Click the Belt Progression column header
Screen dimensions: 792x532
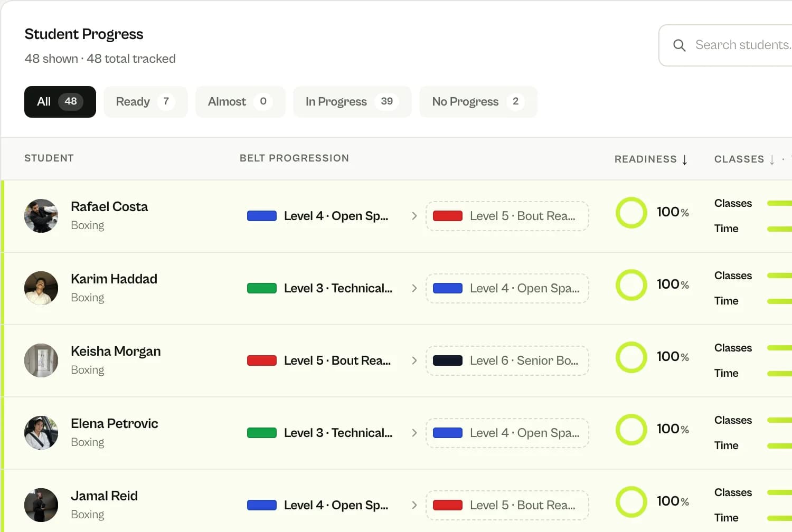click(294, 158)
